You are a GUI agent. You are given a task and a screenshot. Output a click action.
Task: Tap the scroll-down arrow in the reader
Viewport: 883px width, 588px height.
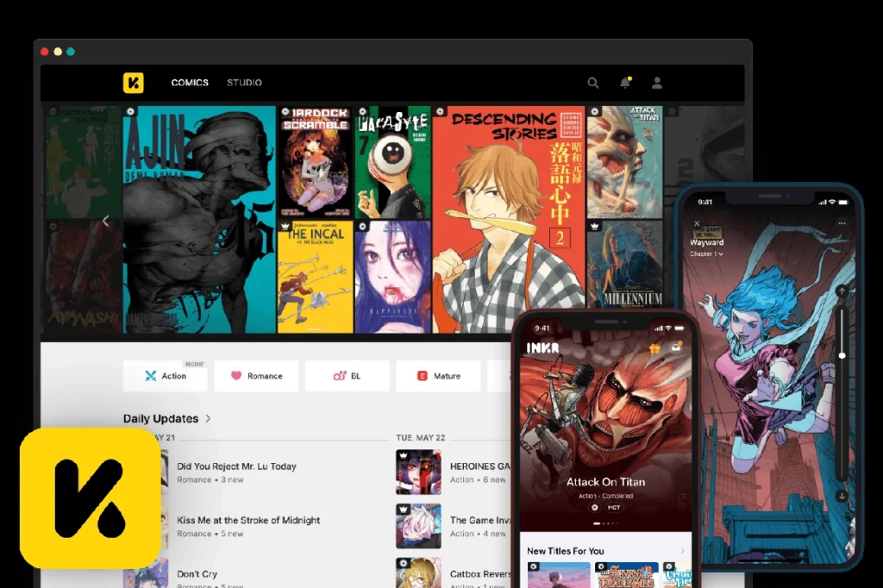tap(842, 496)
